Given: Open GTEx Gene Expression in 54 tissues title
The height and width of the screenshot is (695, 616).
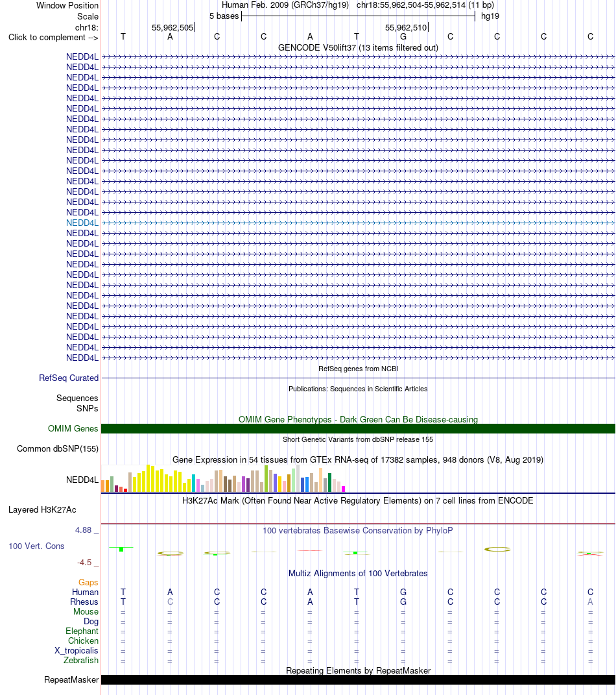Looking at the screenshot, I should (x=358, y=459).
